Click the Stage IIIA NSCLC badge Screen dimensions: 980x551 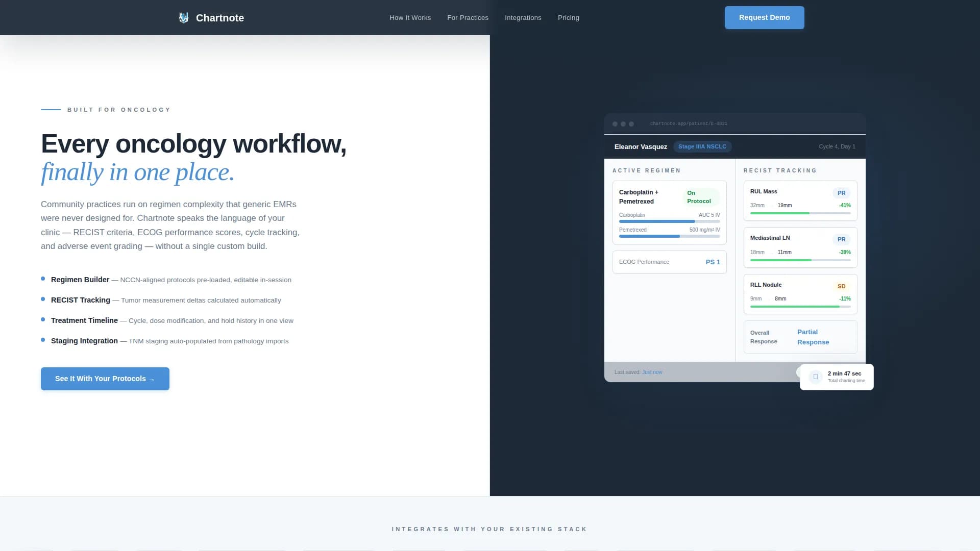pyautogui.click(x=702, y=147)
